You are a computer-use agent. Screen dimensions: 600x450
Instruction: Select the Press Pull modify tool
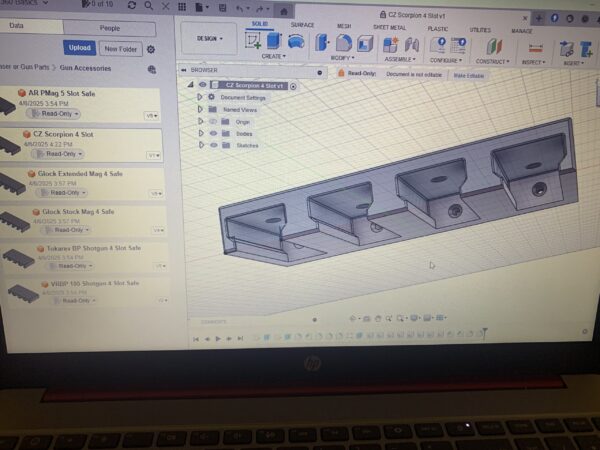click(324, 43)
